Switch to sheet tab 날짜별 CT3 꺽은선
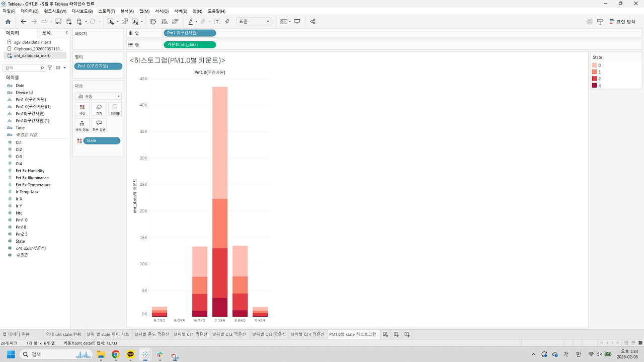The height and width of the screenshot is (362, 644). tap(269, 334)
